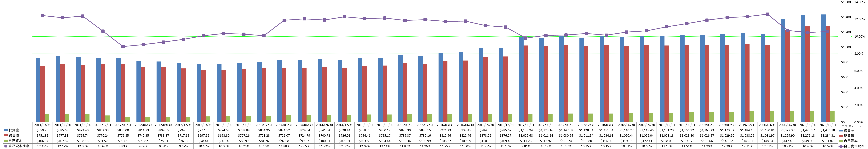Click the blue total assets bar for 2011/03/31

coord(38,90)
